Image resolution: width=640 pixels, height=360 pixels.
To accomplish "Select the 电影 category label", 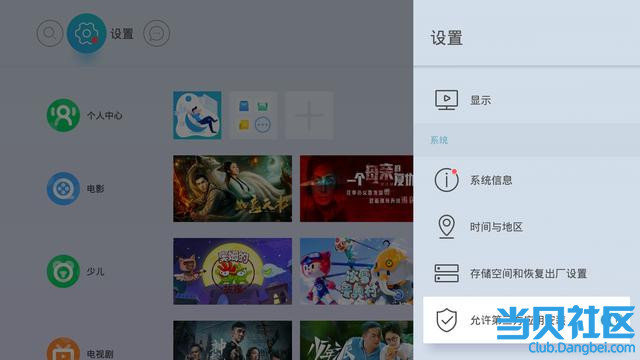I will pos(96,189).
